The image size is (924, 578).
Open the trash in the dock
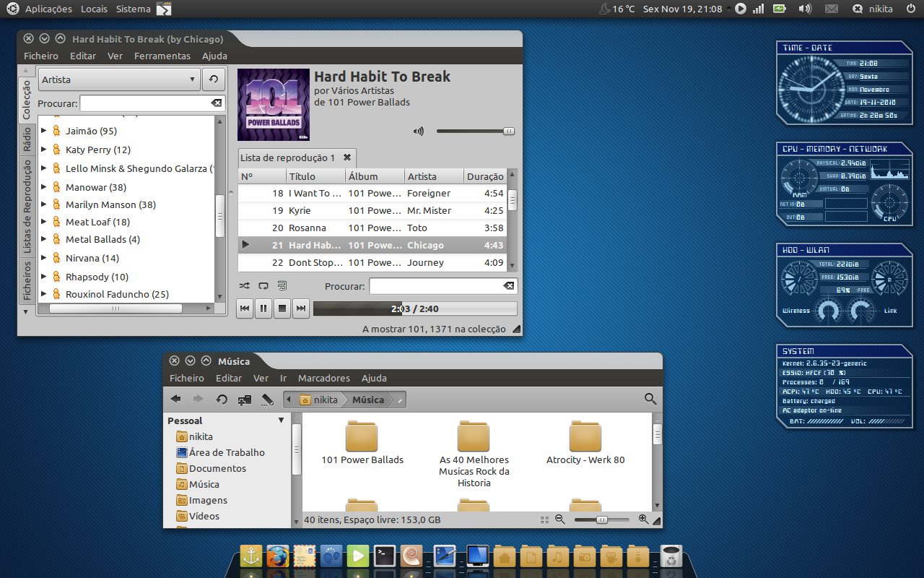coord(672,556)
